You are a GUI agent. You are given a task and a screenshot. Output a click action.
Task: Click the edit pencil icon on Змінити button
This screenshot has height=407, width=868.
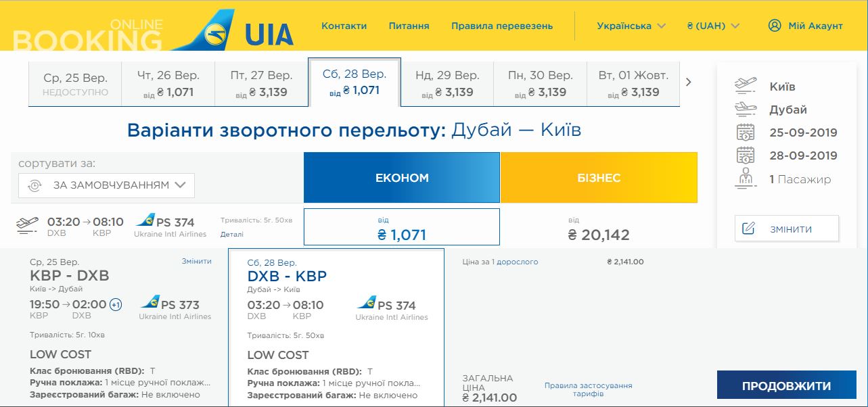click(748, 229)
